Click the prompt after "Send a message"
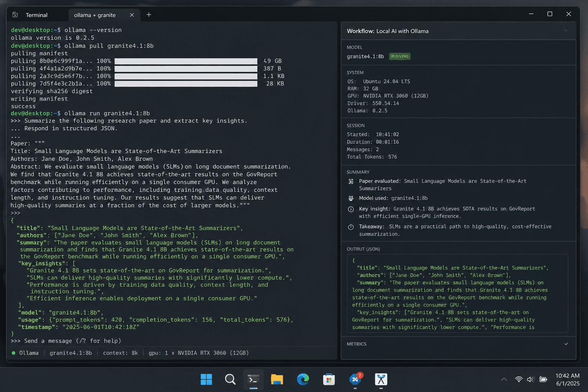588x392 pixels. click(126, 341)
